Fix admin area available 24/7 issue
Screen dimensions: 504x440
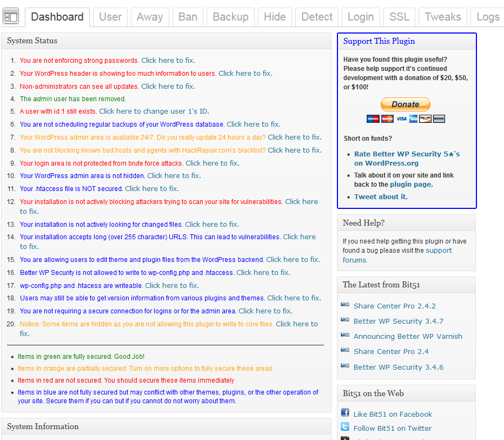coord(295,137)
